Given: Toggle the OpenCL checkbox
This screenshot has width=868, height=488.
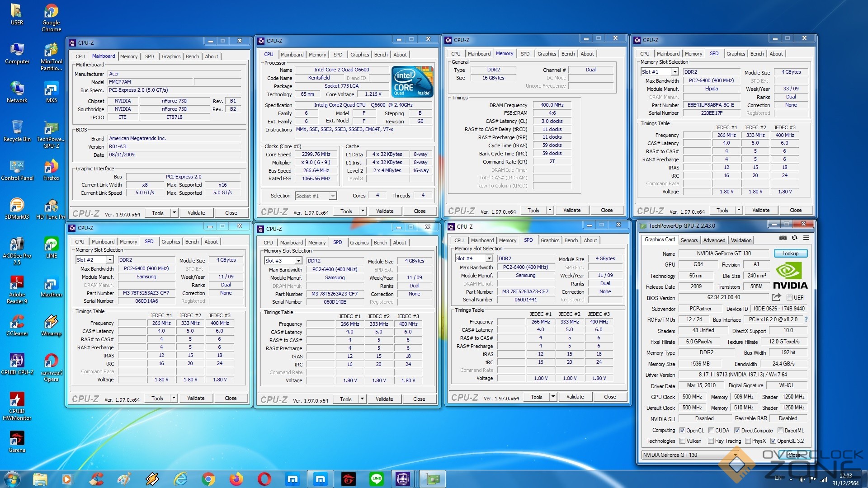Looking at the screenshot, I should click(x=682, y=431).
